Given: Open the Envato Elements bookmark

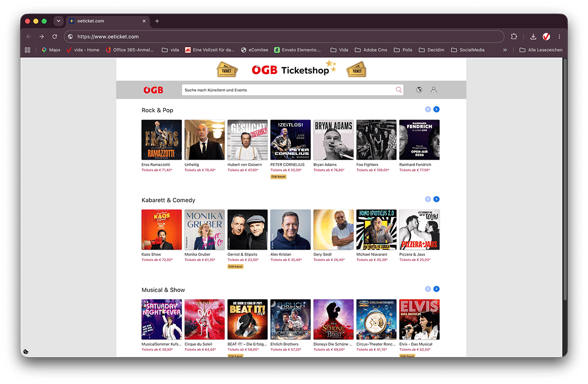Looking at the screenshot, I should pos(297,50).
